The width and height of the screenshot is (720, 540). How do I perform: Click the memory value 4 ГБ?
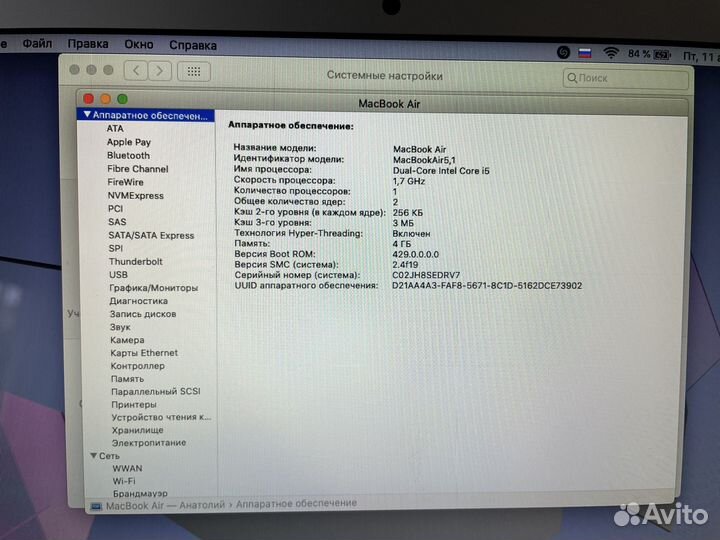pyautogui.click(x=402, y=244)
